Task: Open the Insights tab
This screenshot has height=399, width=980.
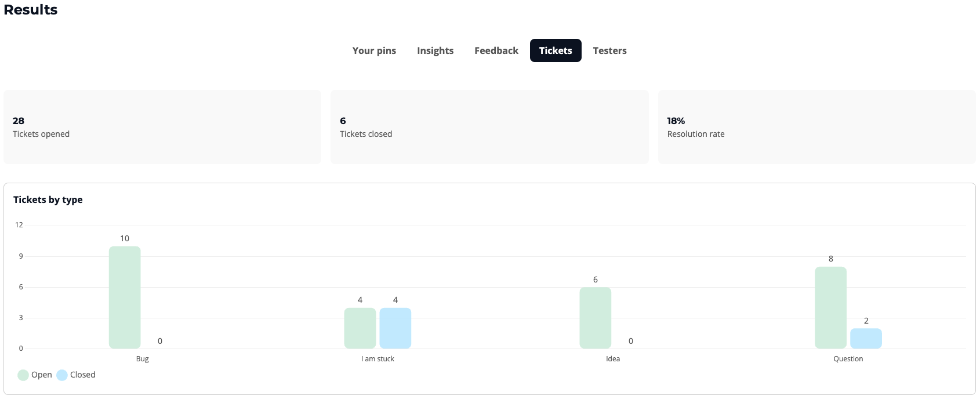Action: click(x=435, y=50)
